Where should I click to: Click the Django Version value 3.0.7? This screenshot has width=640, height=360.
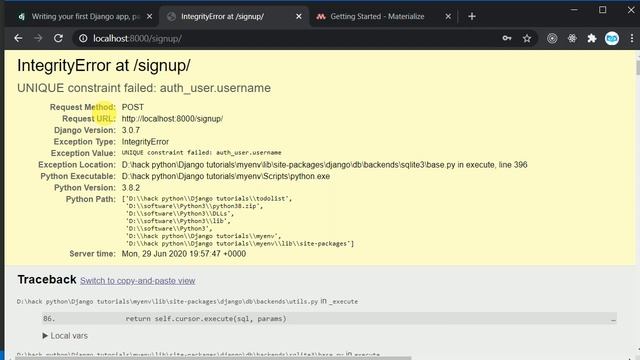[x=131, y=130]
